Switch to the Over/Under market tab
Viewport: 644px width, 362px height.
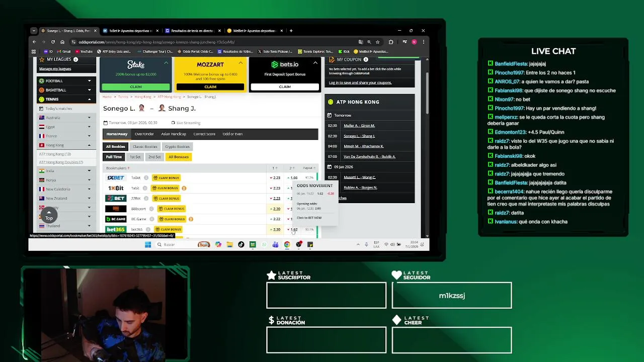(x=144, y=134)
